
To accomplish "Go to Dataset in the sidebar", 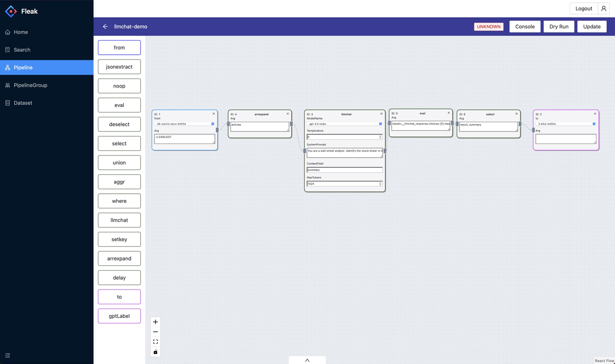I will point(23,103).
